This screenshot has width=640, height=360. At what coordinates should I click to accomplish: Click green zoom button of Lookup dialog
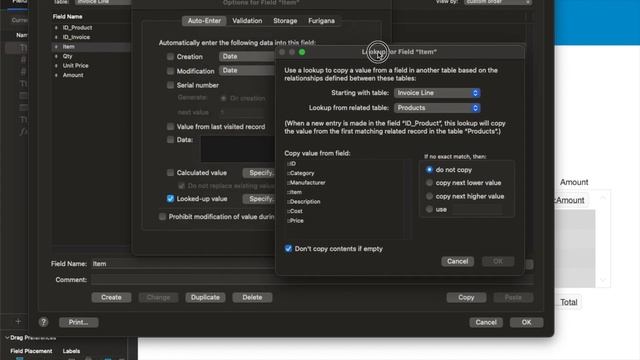[302, 52]
